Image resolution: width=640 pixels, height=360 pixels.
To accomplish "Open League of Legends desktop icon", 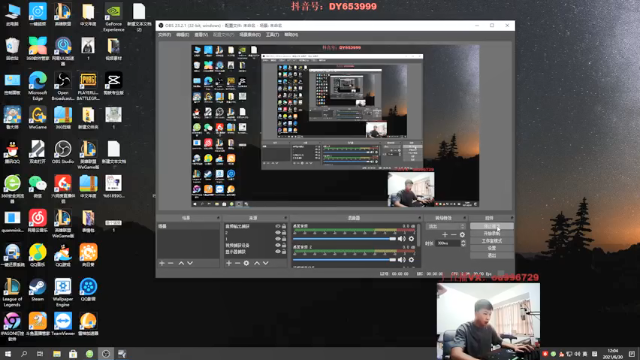I will (12, 292).
